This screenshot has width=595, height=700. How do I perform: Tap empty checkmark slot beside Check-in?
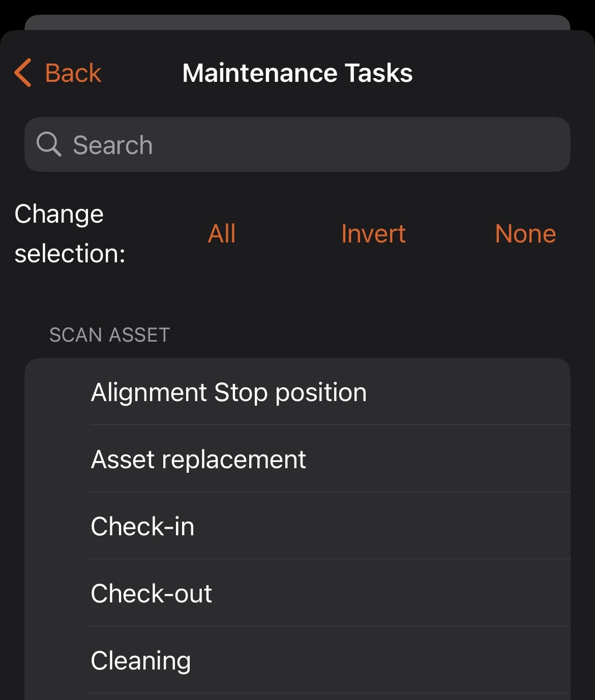(57, 526)
